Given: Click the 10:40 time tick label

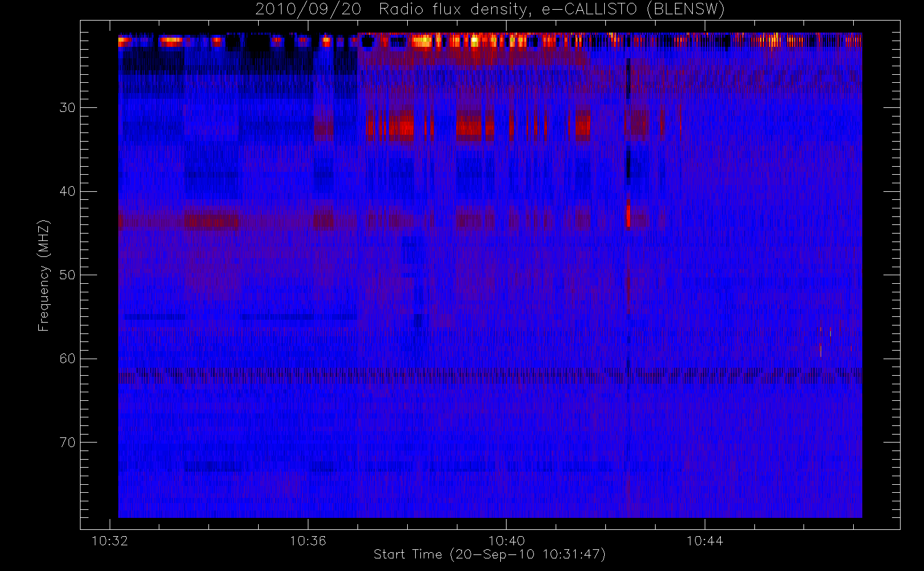Looking at the screenshot, I should (x=506, y=541).
